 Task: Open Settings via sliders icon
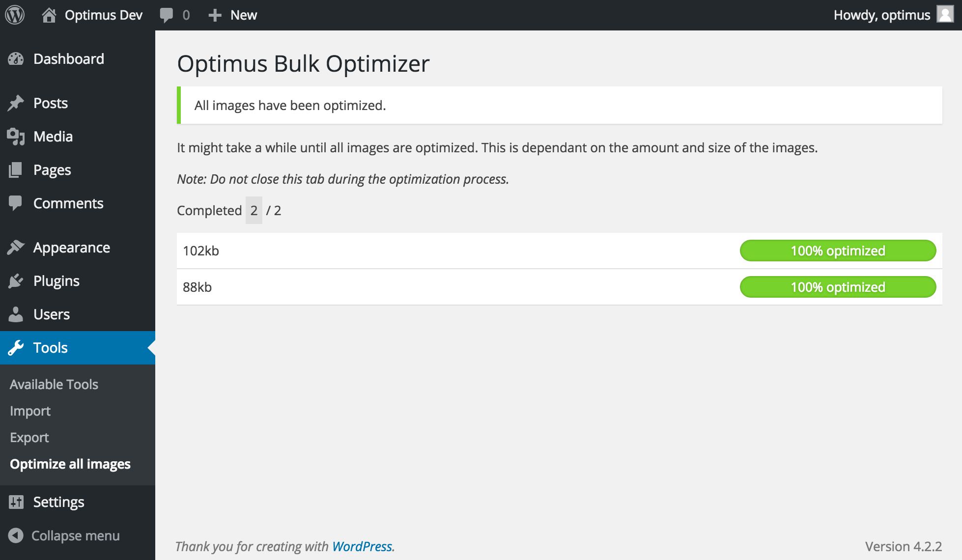(16, 502)
